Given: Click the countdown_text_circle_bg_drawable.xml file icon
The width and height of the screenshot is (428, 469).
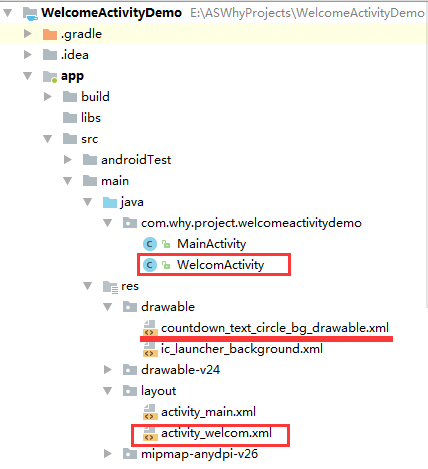Looking at the screenshot, I should click(x=150, y=328).
